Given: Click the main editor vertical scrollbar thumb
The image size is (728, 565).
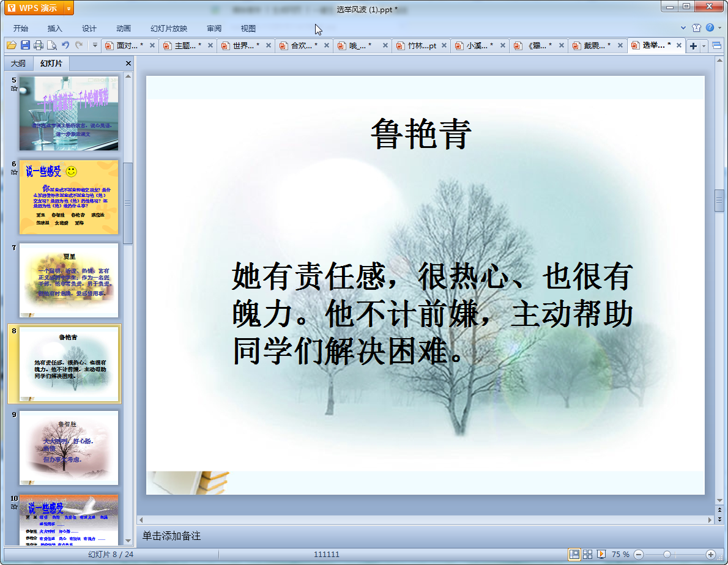Looking at the screenshot, I should click(719, 201).
